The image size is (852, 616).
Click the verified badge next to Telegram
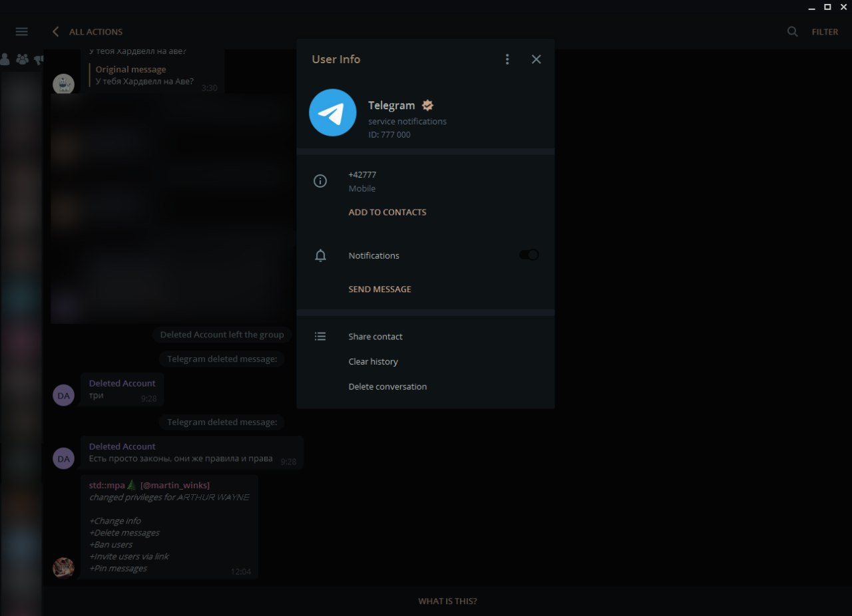tap(428, 105)
